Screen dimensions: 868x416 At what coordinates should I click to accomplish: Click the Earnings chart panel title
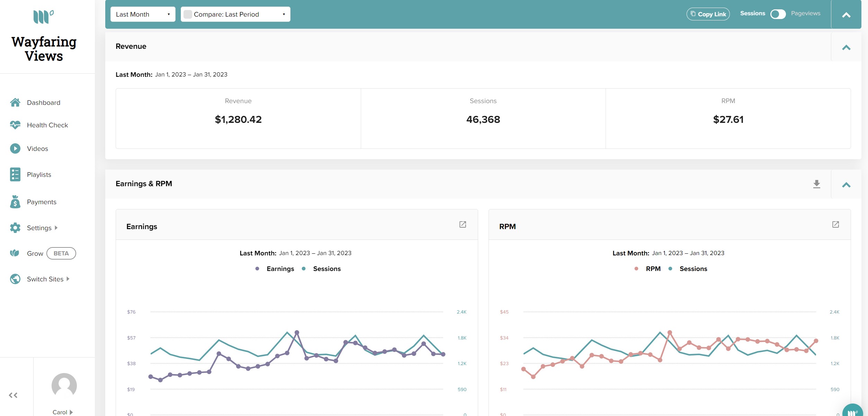[x=142, y=227]
